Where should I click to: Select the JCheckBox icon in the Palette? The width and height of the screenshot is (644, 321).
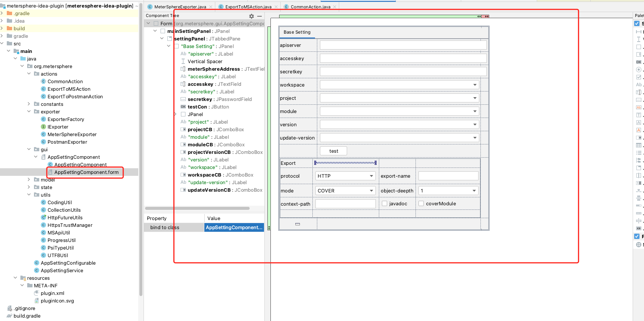[x=639, y=77]
